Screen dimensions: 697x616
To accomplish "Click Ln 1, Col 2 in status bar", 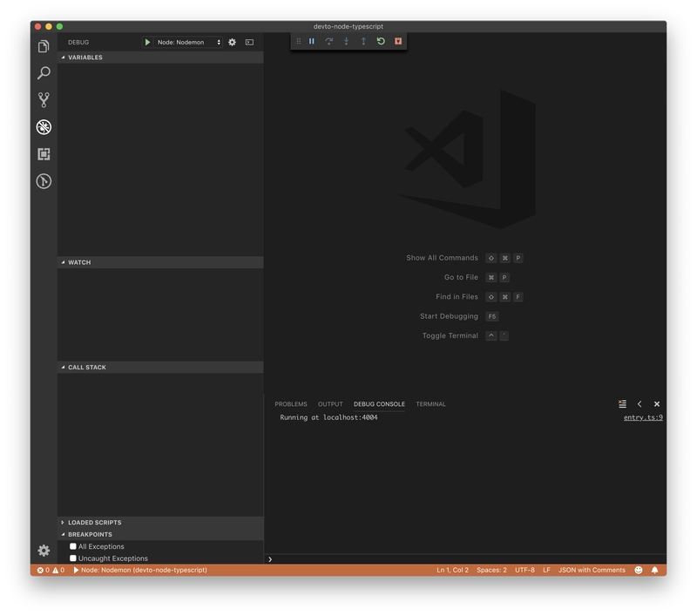I will coord(452,570).
